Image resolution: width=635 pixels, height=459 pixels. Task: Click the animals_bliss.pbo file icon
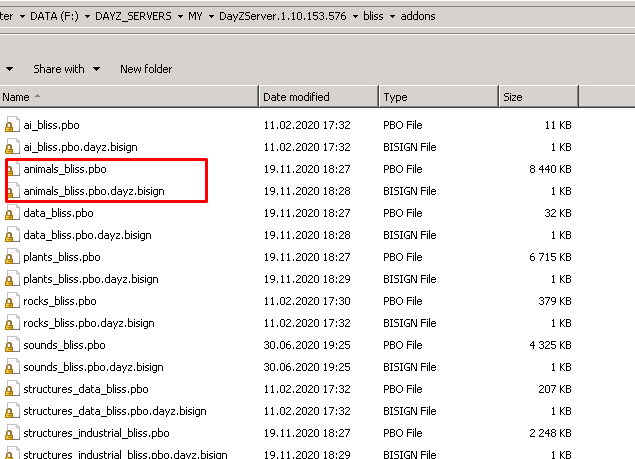tap(13, 169)
